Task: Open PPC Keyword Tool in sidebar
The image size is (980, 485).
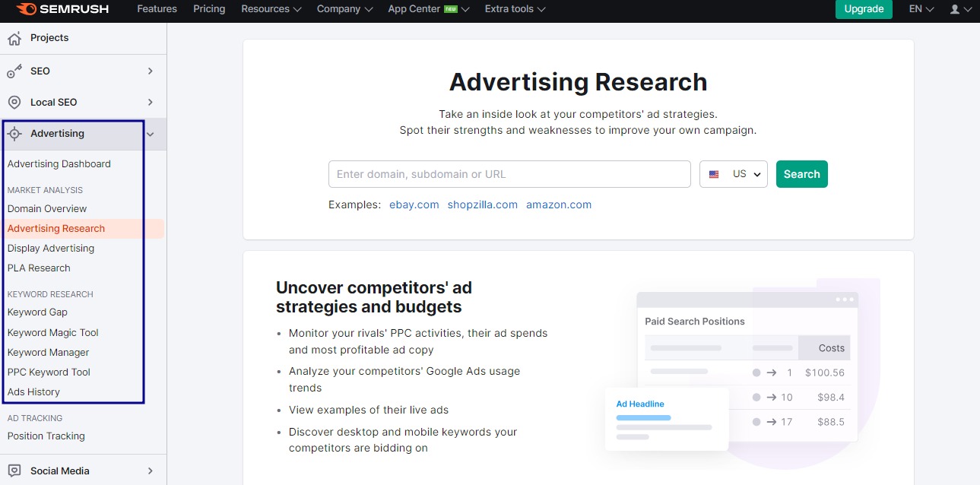Action: pyautogui.click(x=49, y=372)
